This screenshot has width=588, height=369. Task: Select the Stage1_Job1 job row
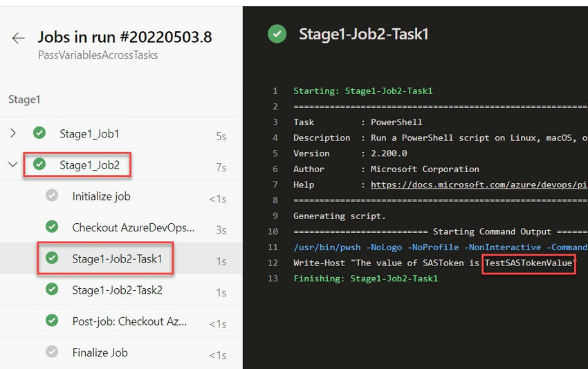pyautogui.click(x=121, y=133)
